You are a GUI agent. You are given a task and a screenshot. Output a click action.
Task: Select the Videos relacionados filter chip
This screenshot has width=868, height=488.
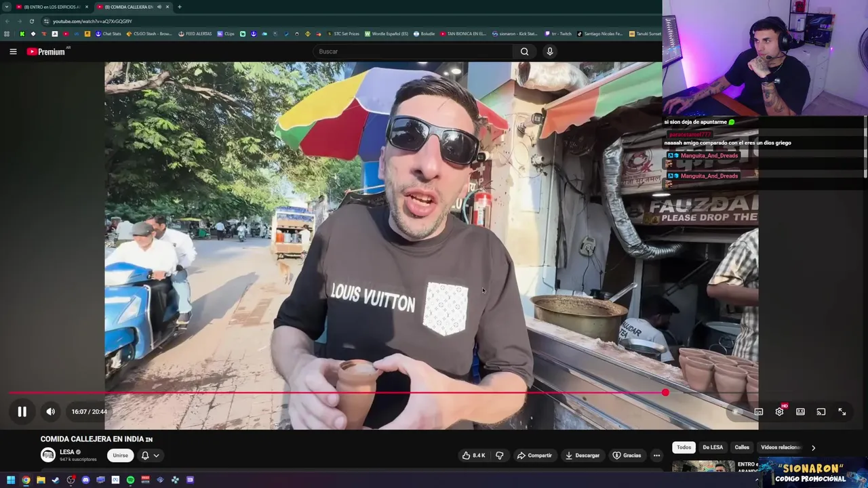coord(780,447)
